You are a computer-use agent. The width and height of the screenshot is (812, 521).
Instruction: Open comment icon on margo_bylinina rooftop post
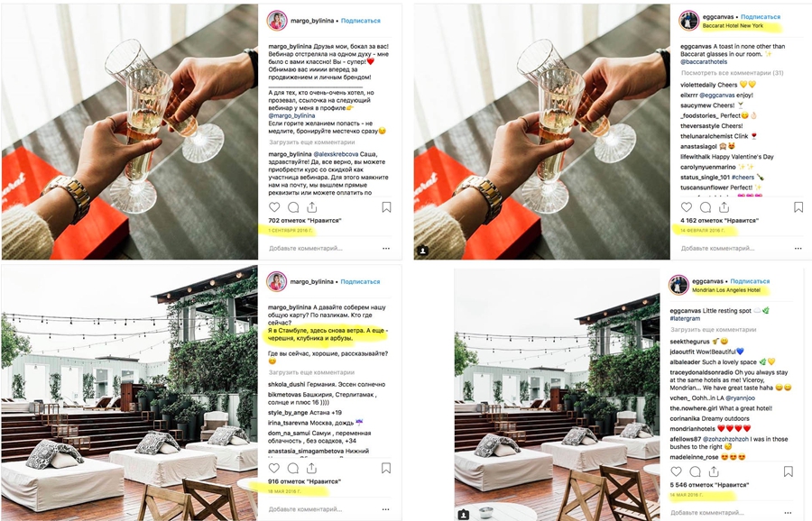coord(293,468)
